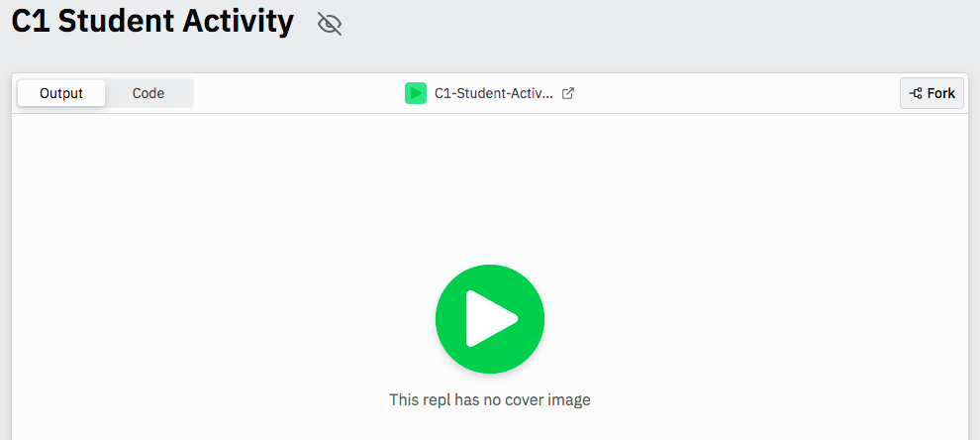
Task: Switch to the Code tab
Action: click(x=148, y=93)
